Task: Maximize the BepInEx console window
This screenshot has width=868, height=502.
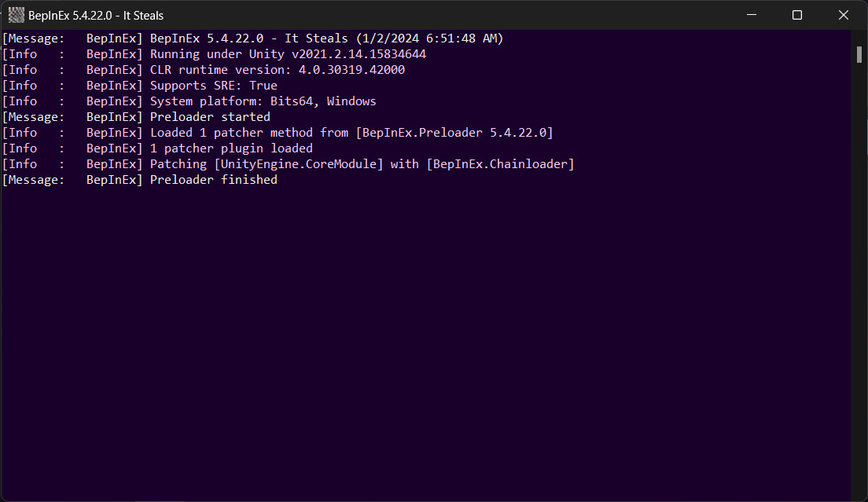Action: click(797, 15)
